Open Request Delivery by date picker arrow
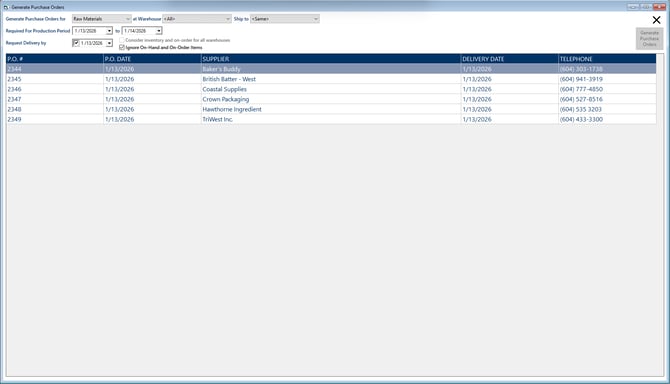The image size is (670, 384). 109,43
